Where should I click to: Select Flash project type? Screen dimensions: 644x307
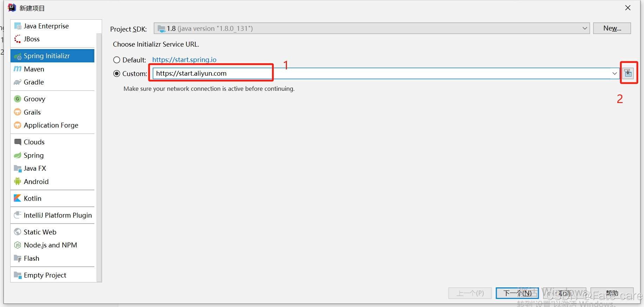pos(53,258)
